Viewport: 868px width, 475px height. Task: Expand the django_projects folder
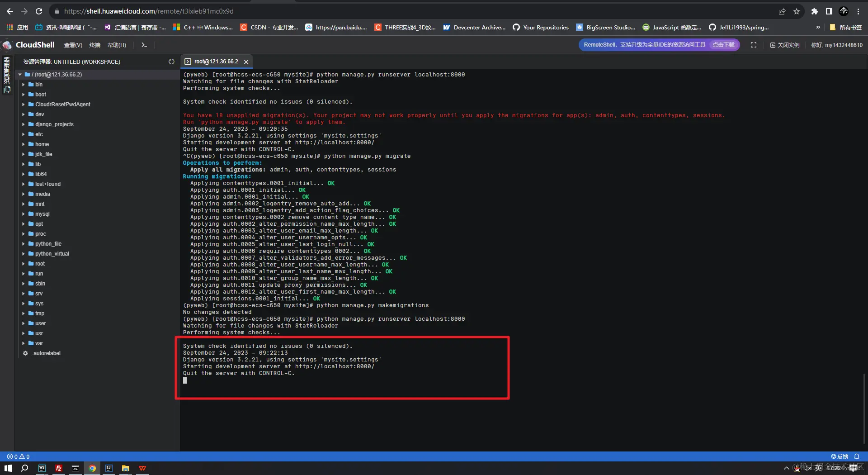click(24, 124)
